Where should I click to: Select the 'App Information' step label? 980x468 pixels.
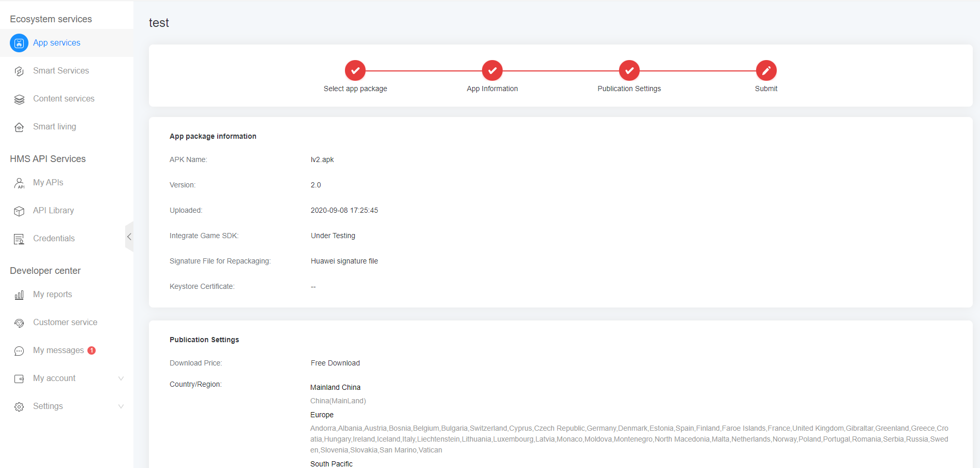[492, 89]
